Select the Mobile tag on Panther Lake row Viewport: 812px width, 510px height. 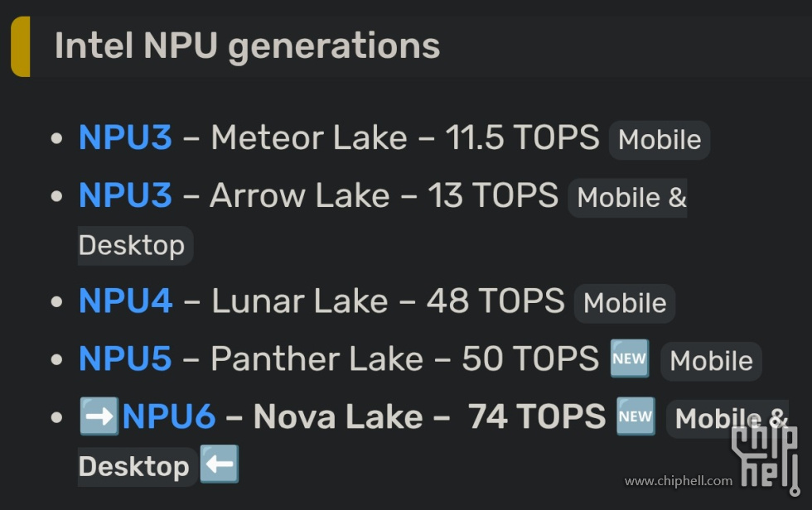(x=711, y=361)
